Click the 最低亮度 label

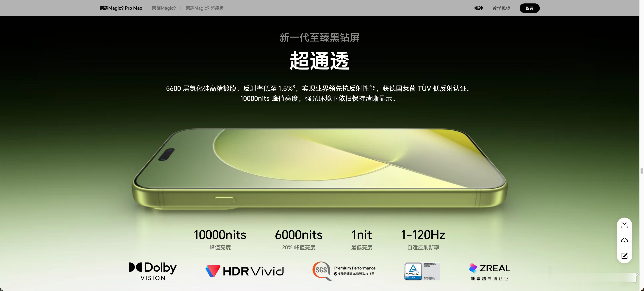tap(362, 247)
